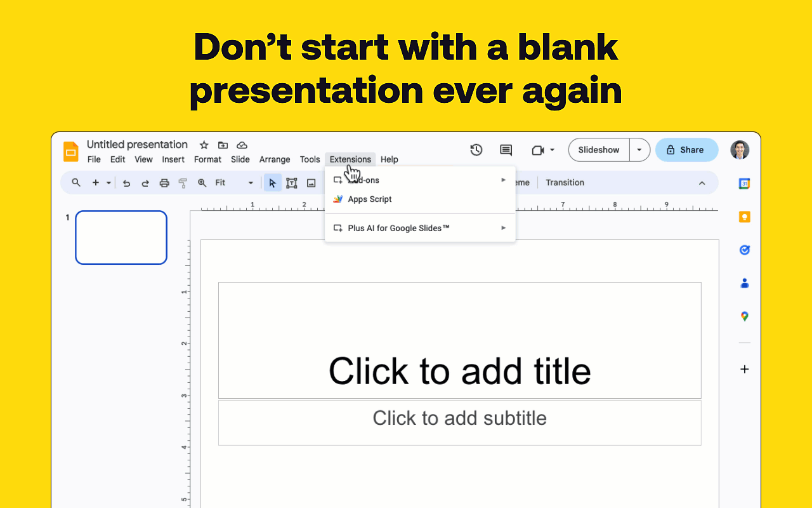This screenshot has width=812, height=508.
Task: Open the camera meet dropdown arrow
Action: point(552,150)
